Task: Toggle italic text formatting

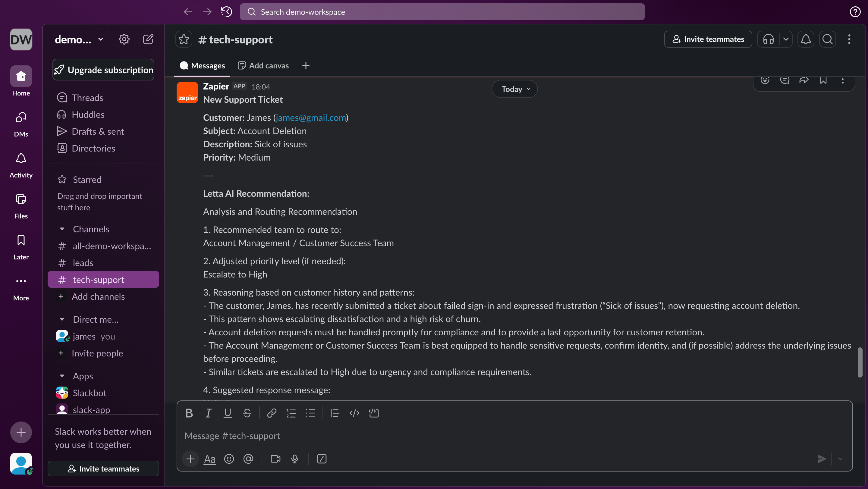Action: pos(208,413)
